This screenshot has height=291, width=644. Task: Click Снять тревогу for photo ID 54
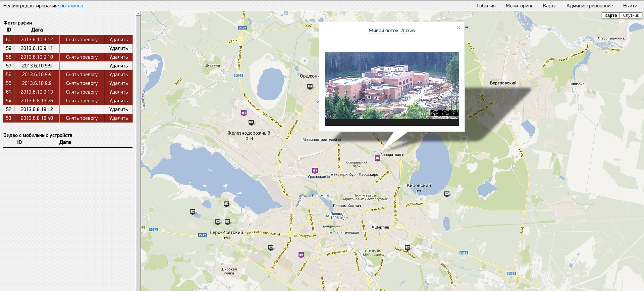coord(82,101)
